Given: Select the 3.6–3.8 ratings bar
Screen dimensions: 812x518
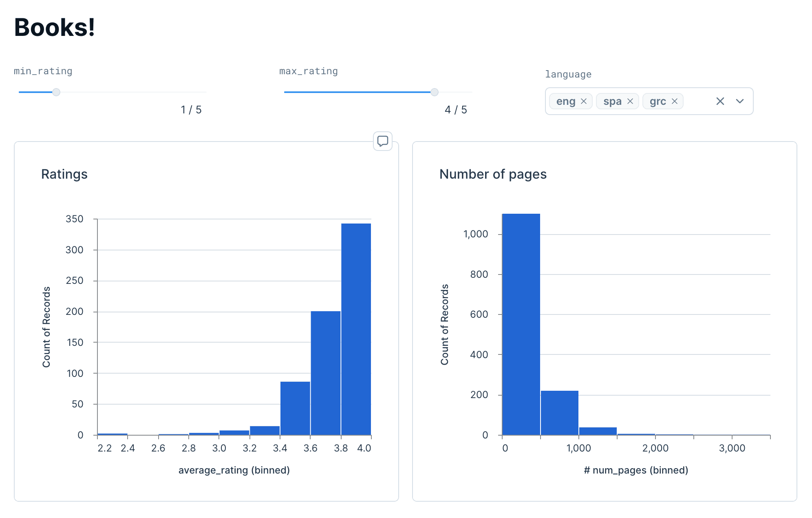Looking at the screenshot, I should (326, 373).
